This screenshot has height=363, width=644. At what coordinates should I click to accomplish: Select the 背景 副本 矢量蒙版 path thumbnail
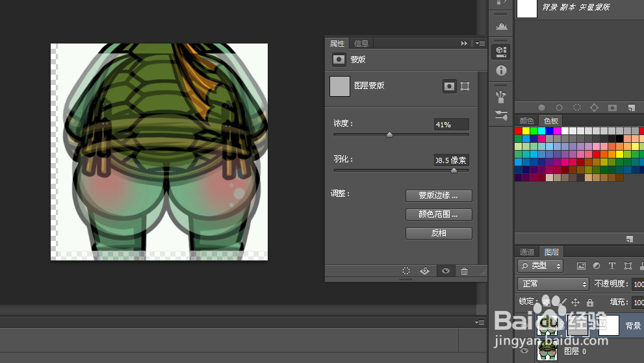[527, 8]
